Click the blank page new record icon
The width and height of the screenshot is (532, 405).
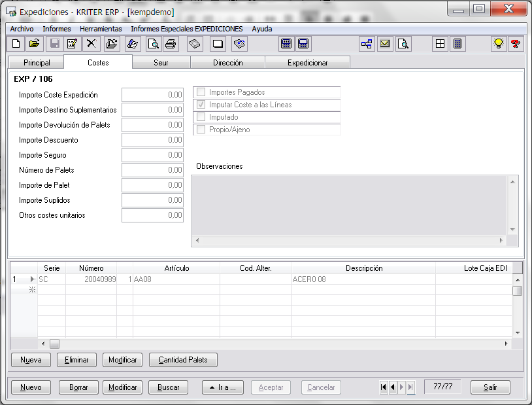click(16, 44)
